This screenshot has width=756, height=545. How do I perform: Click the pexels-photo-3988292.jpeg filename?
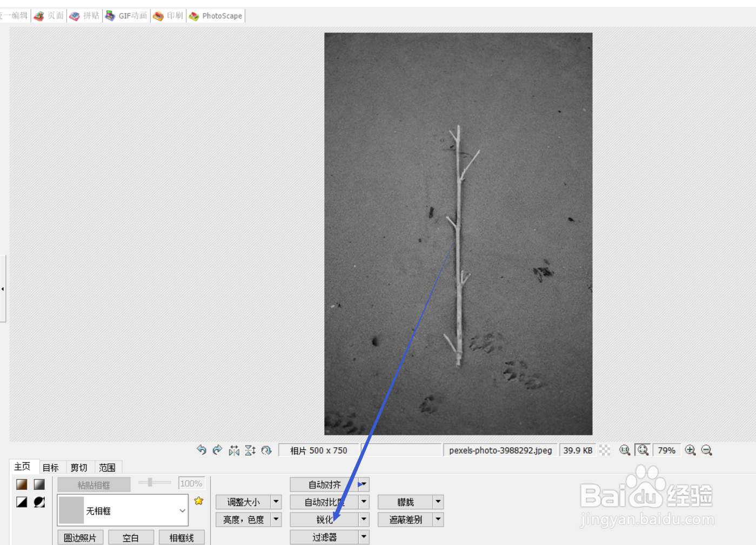pyautogui.click(x=500, y=450)
